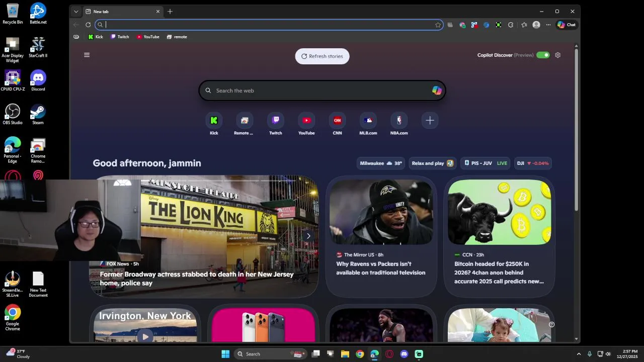
Task: Close the New tab tab
Action: pyautogui.click(x=158, y=12)
